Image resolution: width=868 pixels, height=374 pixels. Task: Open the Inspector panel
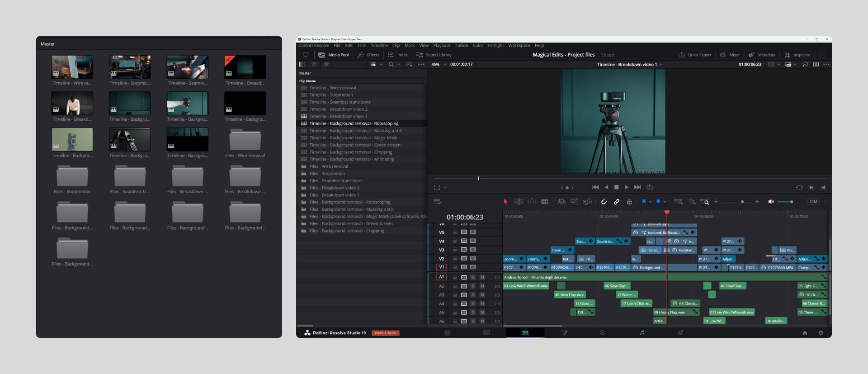click(x=798, y=55)
